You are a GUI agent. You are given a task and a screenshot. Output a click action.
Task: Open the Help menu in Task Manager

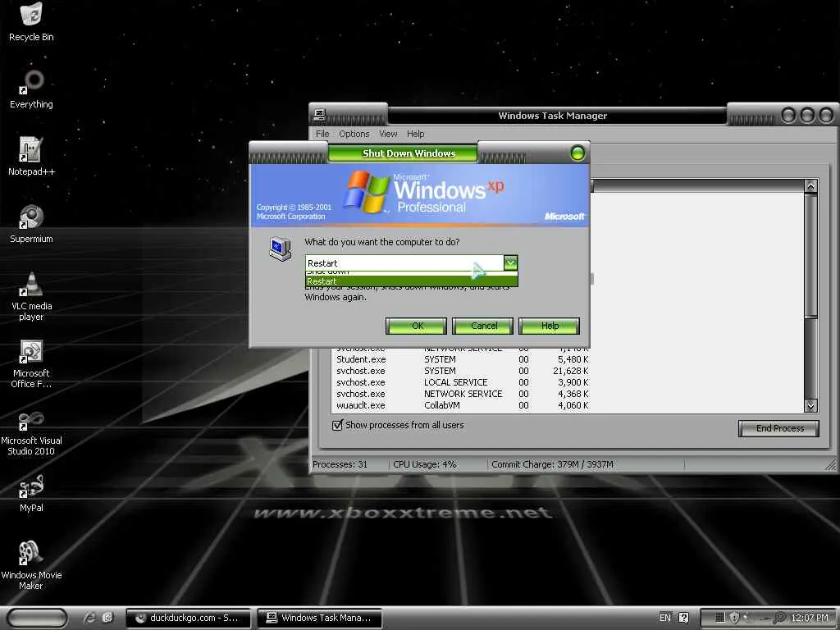[415, 134]
